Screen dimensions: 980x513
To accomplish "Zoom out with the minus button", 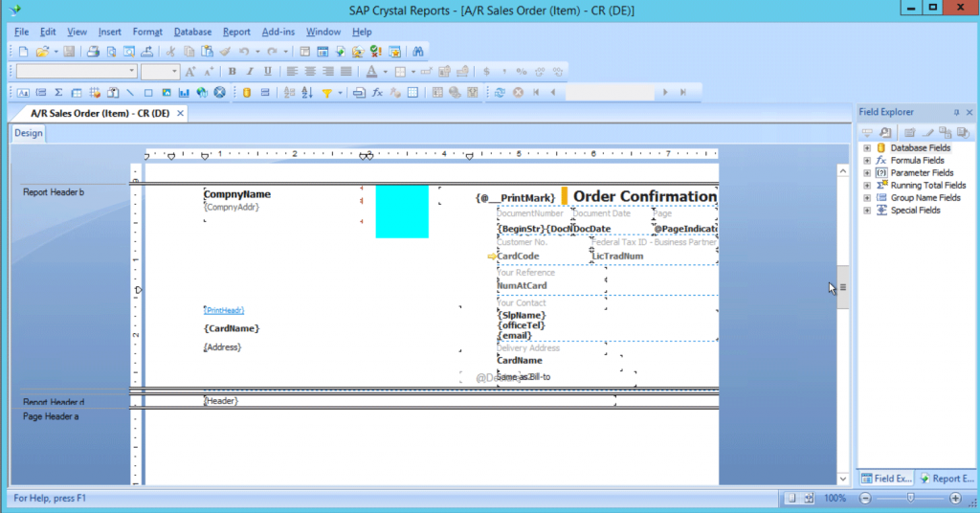I will [865, 498].
